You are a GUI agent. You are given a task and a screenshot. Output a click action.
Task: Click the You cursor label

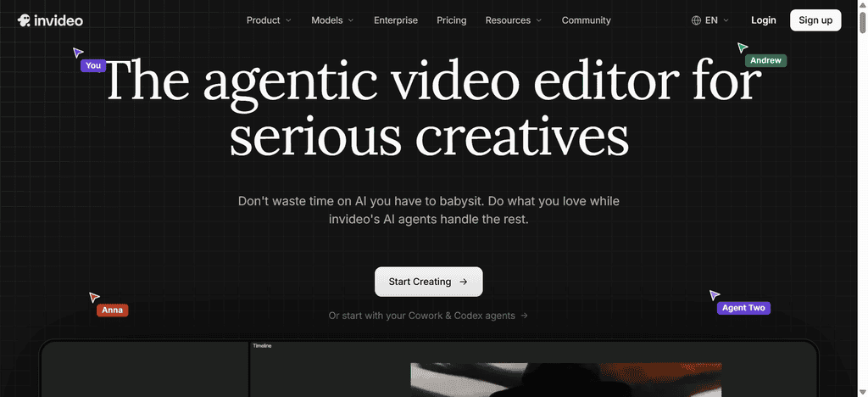(x=93, y=66)
